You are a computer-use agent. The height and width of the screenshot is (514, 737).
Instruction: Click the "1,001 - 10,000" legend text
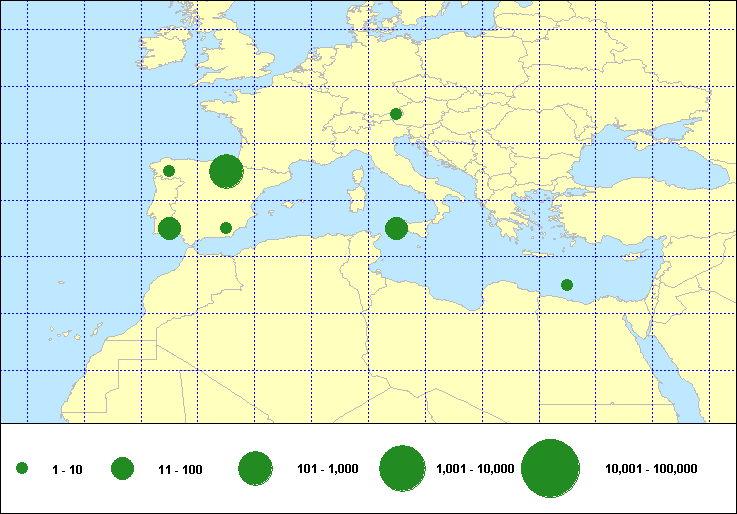475,470
